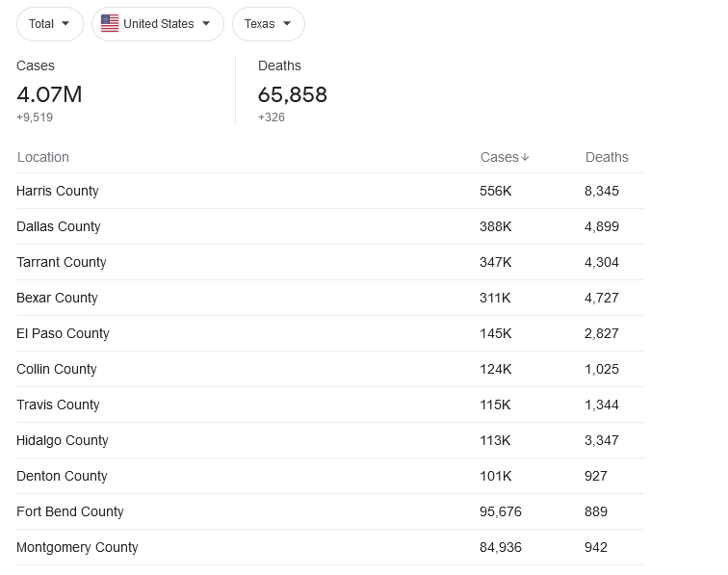Screen dimensions: 728x575
Task: Select the Tarrant County row
Action: tap(330, 262)
